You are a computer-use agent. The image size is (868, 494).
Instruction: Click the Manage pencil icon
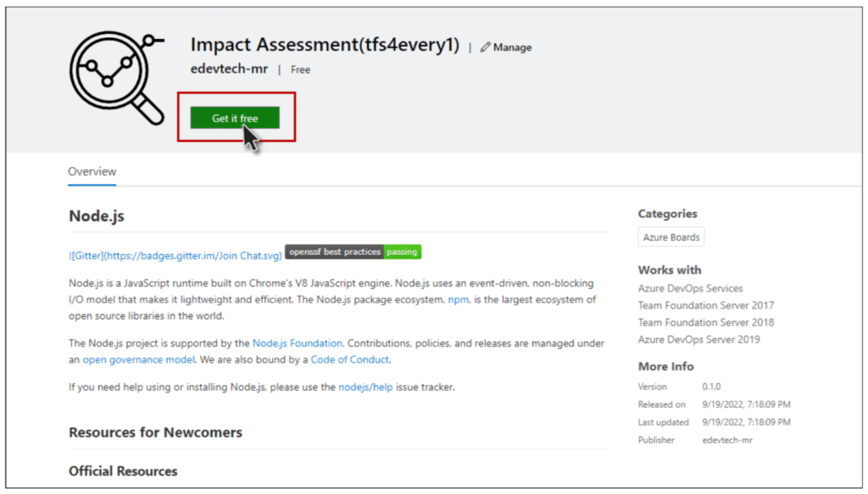(485, 47)
